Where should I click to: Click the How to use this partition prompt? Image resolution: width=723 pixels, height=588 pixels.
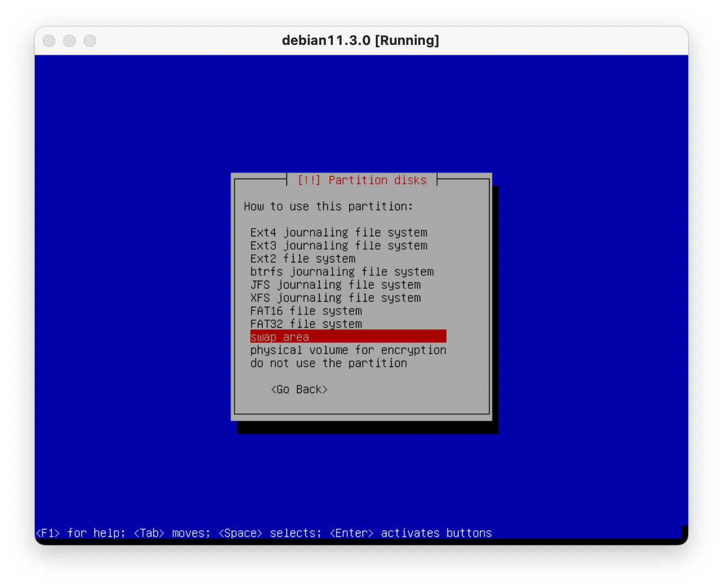[x=328, y=207]
